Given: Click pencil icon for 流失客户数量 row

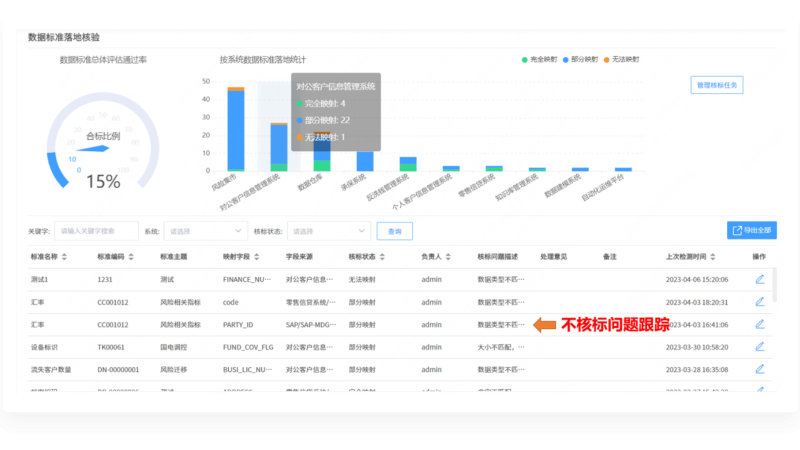Looking at the screenshot, I should pyautogui.click(x=760, y=369).
